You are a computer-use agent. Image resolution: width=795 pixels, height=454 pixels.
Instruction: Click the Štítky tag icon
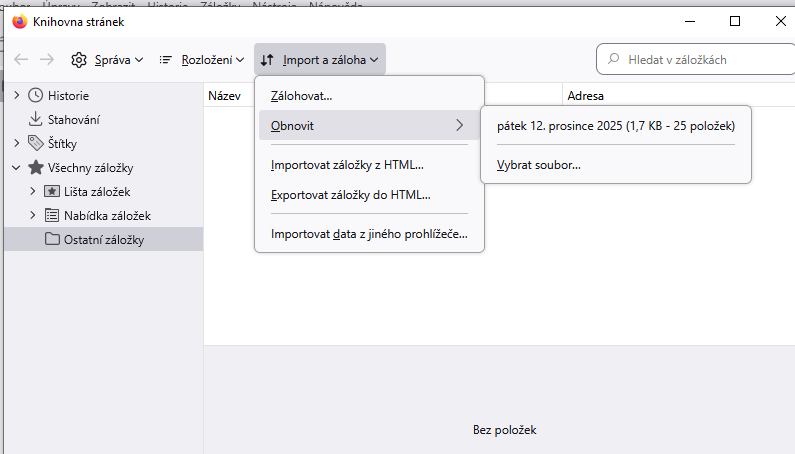(36, 144)
